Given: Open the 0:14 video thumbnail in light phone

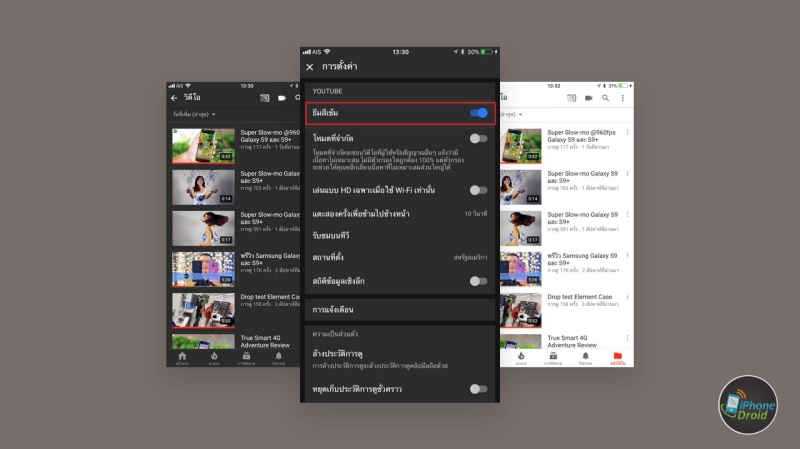Looking at the screenshot, I should pos(521,187).
